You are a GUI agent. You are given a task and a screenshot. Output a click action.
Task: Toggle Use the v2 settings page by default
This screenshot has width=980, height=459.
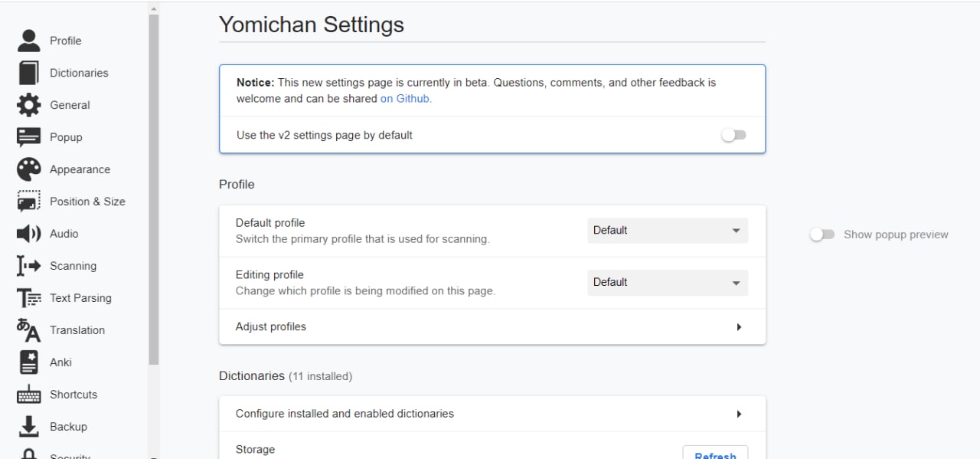(x=733, y=135)
